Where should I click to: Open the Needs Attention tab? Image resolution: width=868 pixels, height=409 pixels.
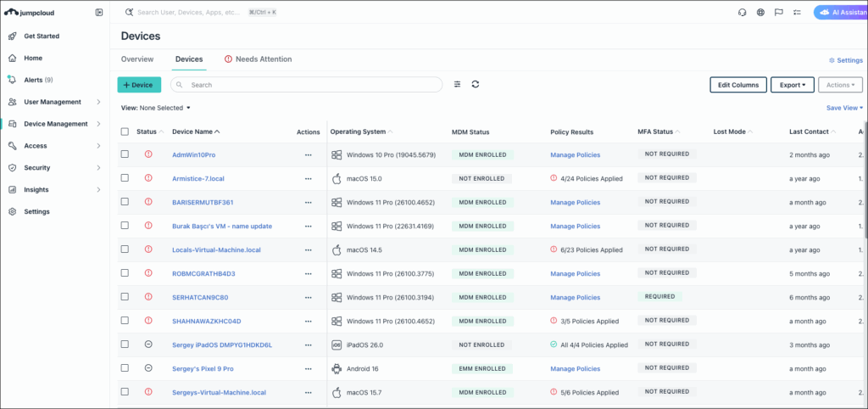click(x=258, y=59)
